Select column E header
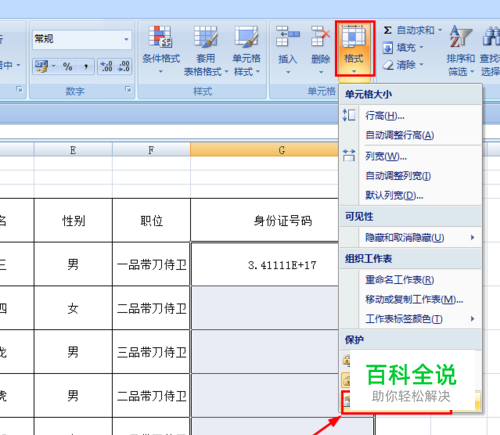The width and height of the screenshot is (500, 435). click(x=73, y=150)
